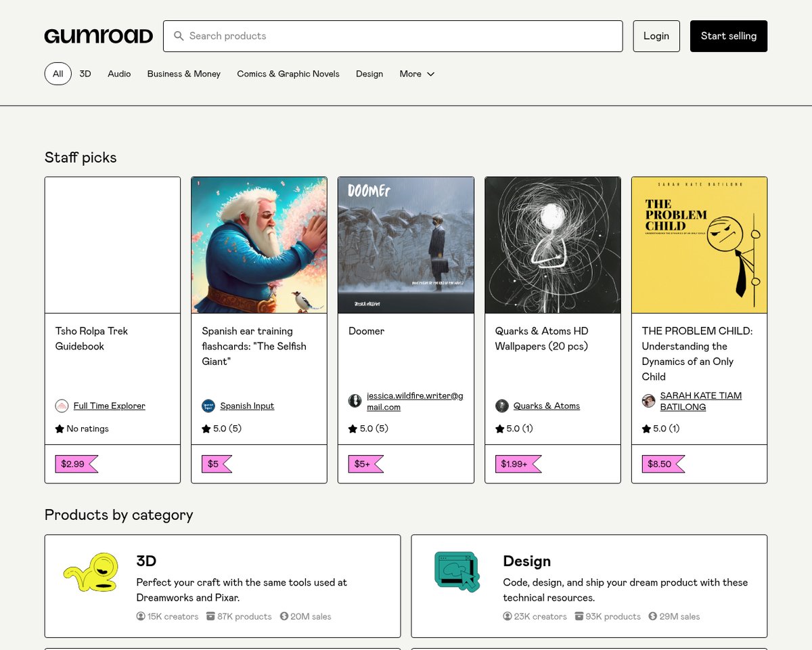Click the $2.99 price tag
812x650 pixels.
(76, 464)
